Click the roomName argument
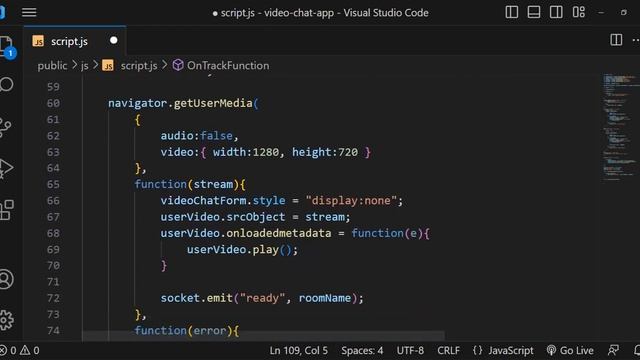 (x=324, y=298)
